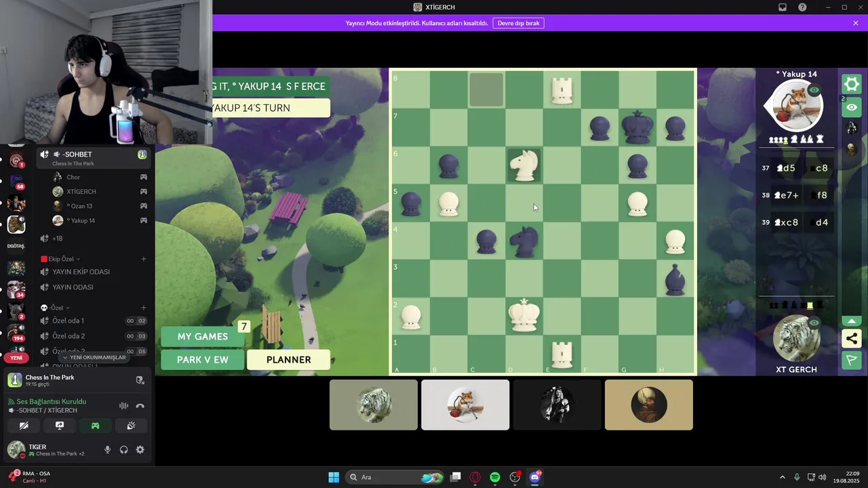Select the tiger participant tile

coord(374,405)
